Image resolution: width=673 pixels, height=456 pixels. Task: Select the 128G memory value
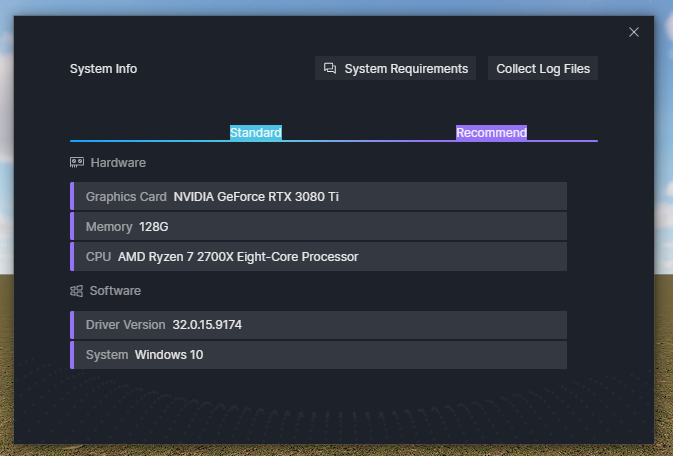tap(154, 227)
